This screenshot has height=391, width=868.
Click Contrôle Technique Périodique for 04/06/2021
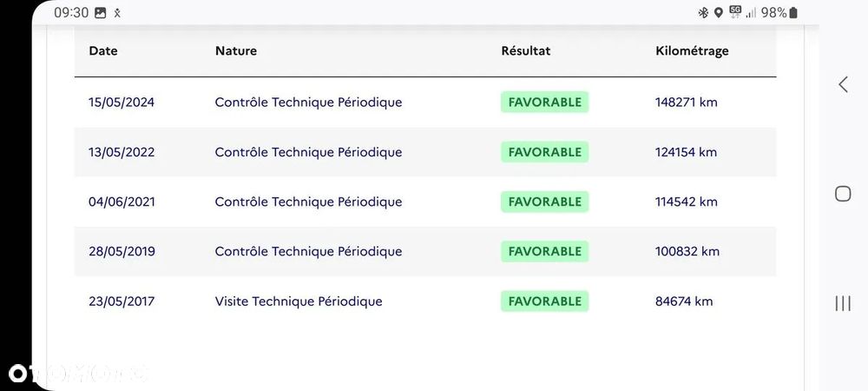[x=308, y=202]
